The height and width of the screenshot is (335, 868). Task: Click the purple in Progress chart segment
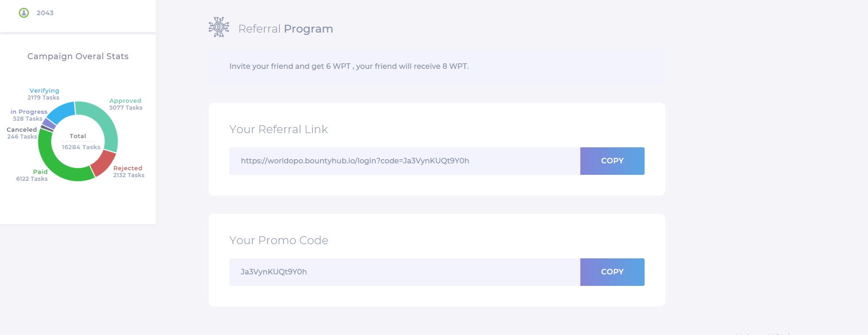click(x=49, y=123)
